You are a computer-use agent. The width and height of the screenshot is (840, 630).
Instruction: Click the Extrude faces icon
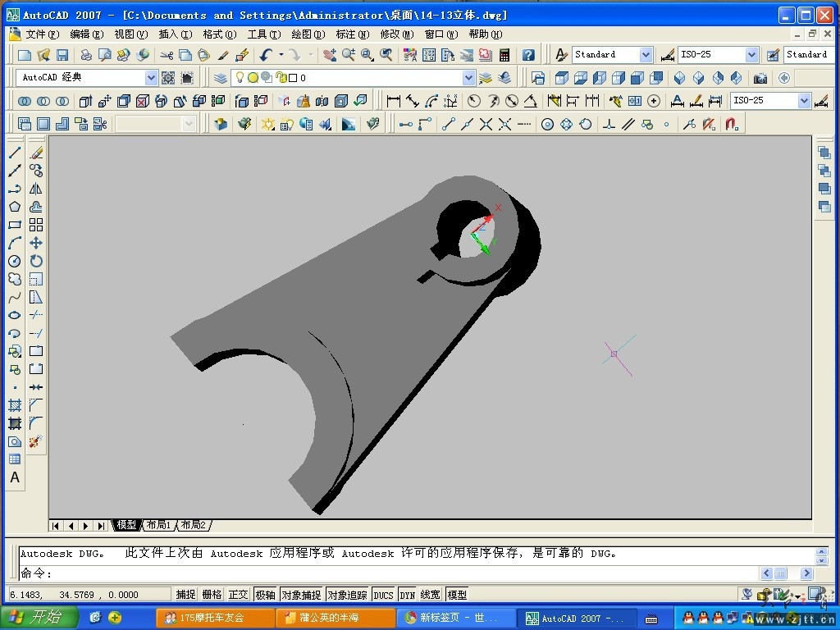(x=85, y=101)
